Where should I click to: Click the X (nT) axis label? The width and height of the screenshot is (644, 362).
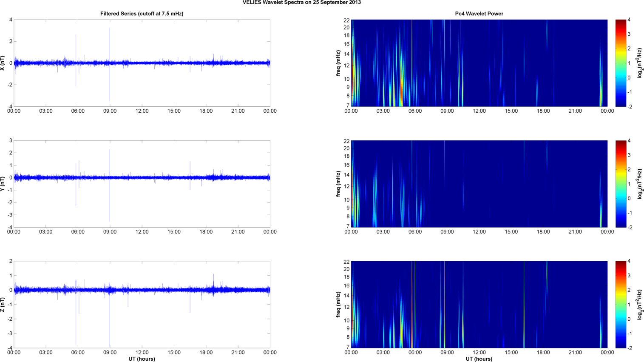pos(3,63)
